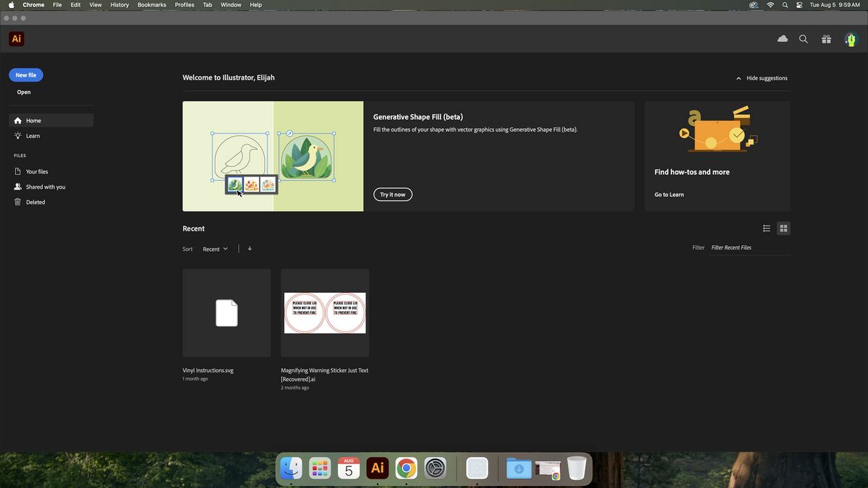The width and height of the screenshot is (868, 488).
Task: Click the New file button
Action: pos(26,75)
